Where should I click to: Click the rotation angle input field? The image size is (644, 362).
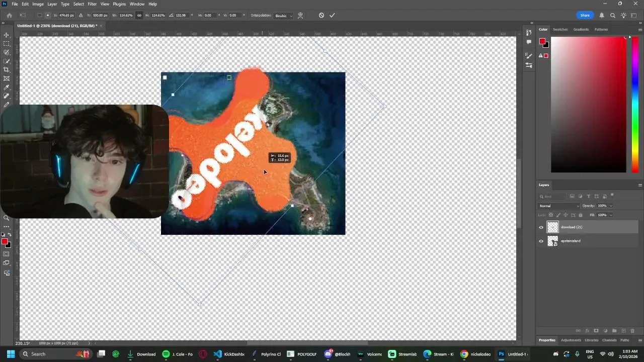tap(181, 15)
